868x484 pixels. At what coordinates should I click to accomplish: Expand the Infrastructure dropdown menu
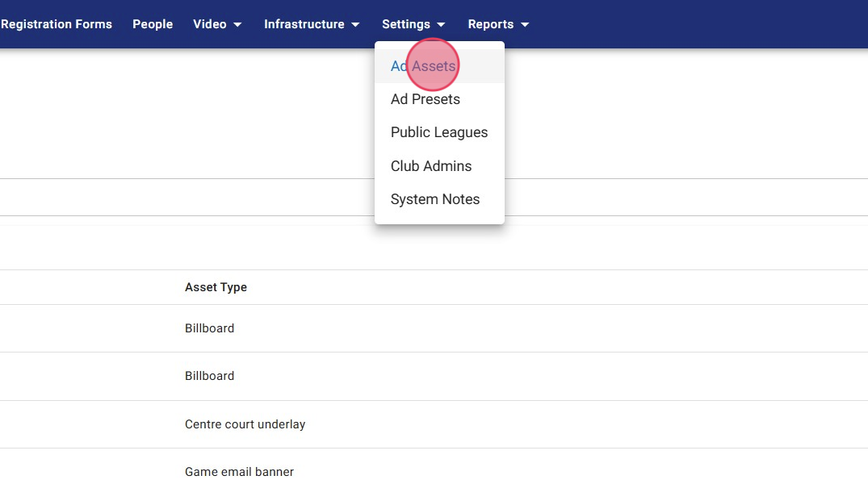(x=312, y=24)
